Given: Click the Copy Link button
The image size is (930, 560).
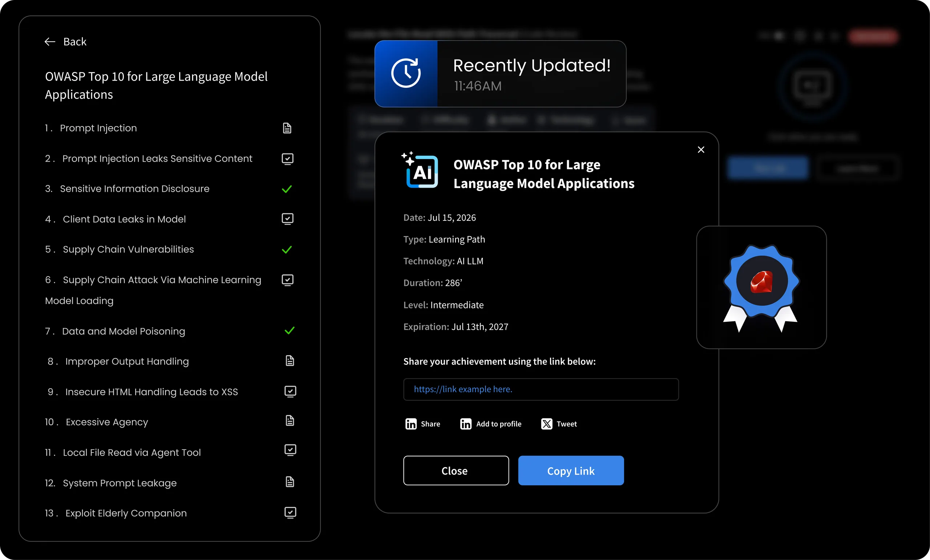Looking at the screenshot, I should coord(571,471).
